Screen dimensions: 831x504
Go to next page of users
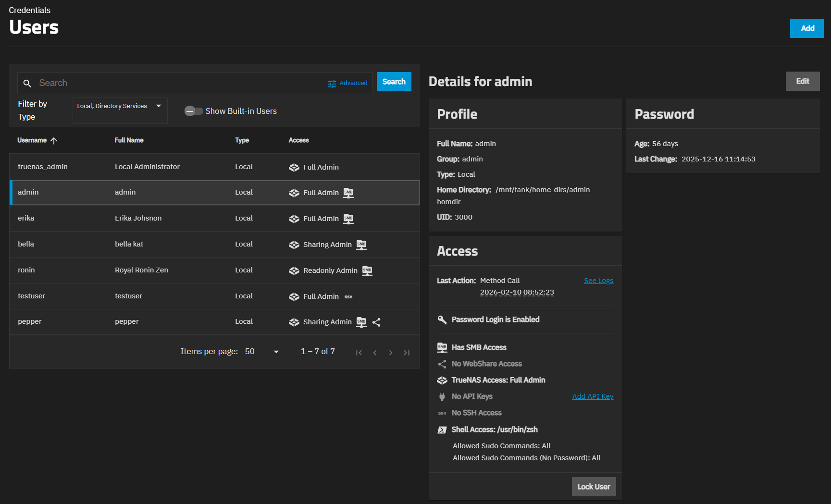pyautogui.click(x=391, y=353)
